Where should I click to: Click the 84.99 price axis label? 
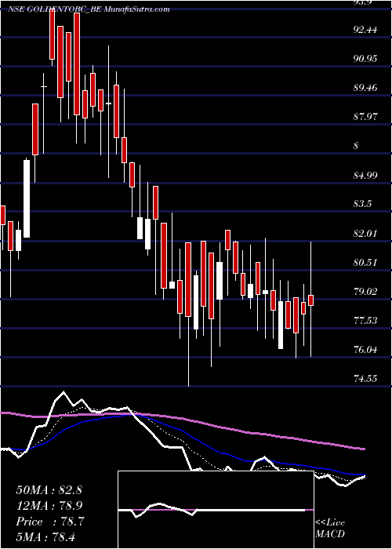tap(365, 175)
